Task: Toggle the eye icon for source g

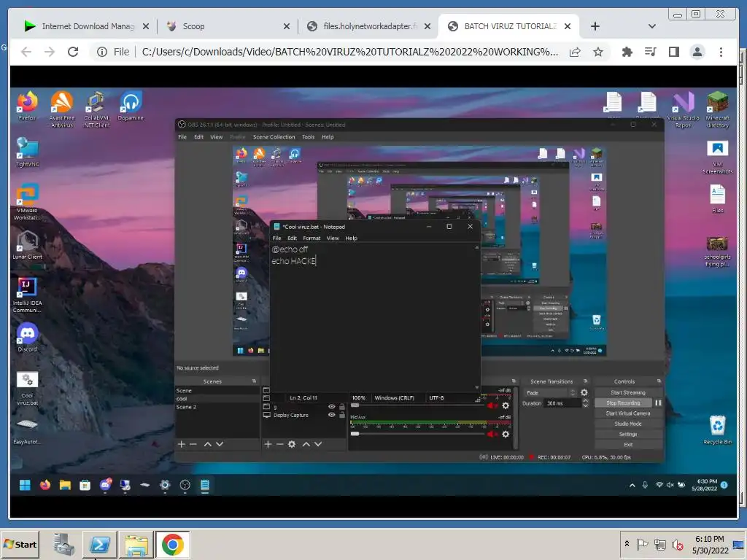Action: coord(332,407)
